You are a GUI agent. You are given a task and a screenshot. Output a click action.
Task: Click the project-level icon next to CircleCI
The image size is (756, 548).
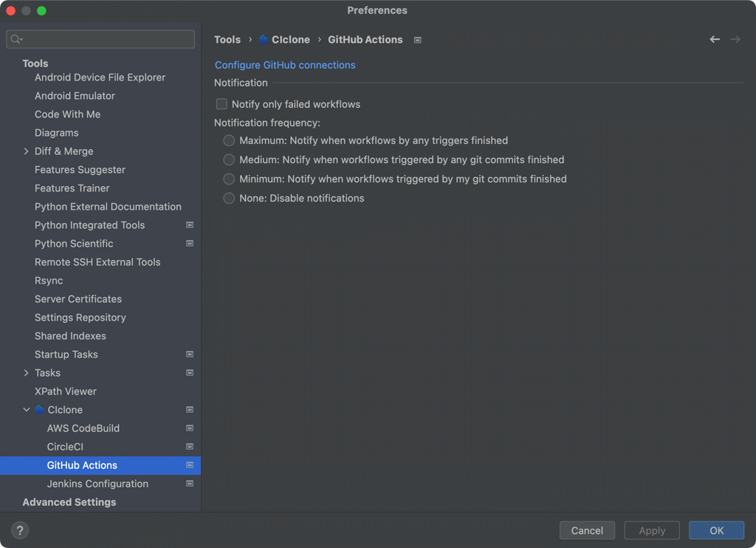[190, 446]
